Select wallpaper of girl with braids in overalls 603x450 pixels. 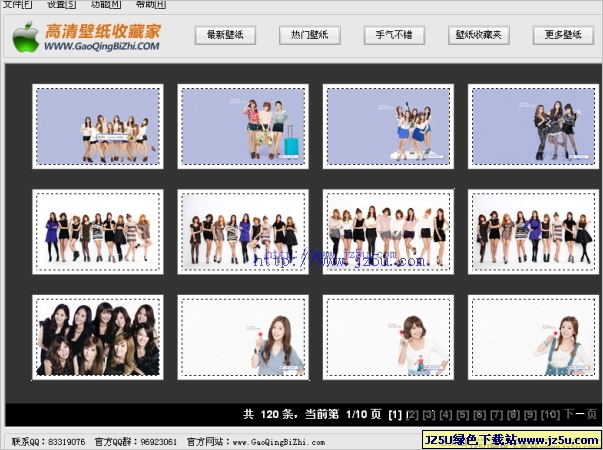point(533,337)
